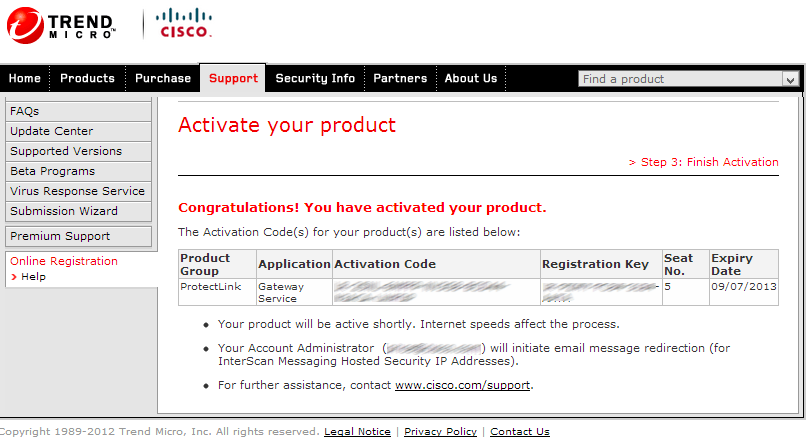808x442 pixels.
Task: Open the Privacy Policy footer link
Action: click(x=441, y=432)
